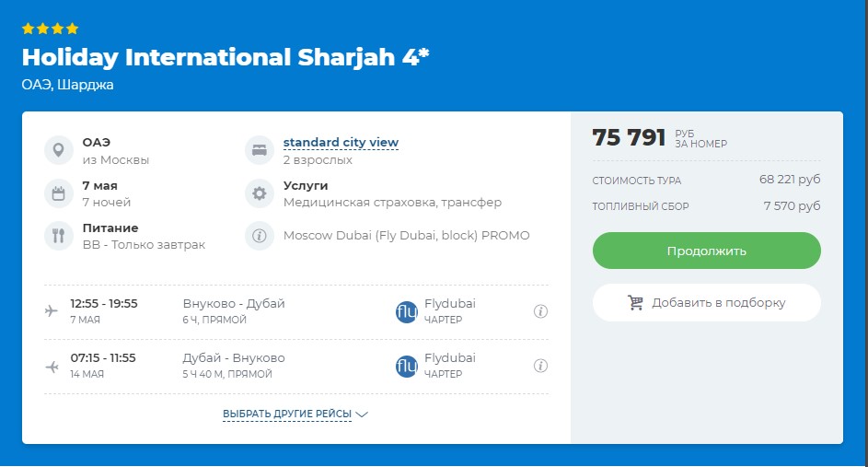Click the returning airplane icon

[52, 366]
